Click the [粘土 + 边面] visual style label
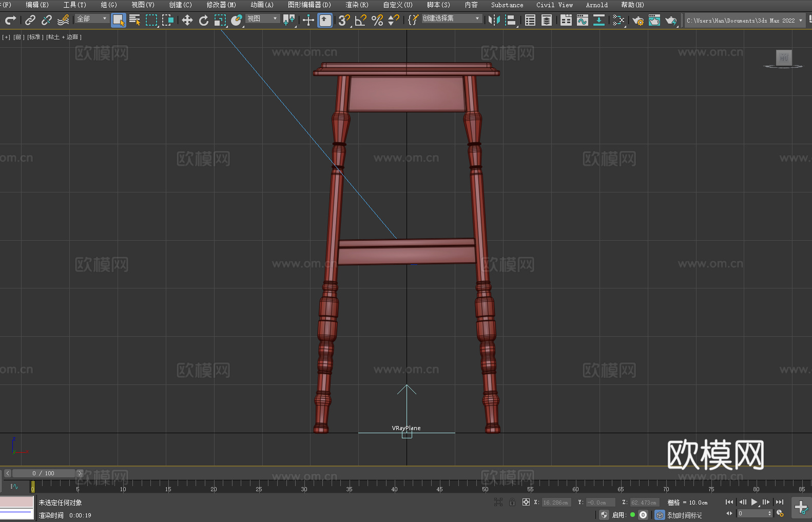 click(64, 37)
